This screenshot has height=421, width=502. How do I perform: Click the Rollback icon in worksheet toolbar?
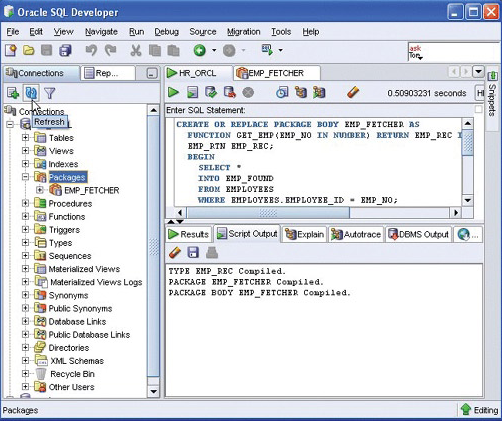230,92
